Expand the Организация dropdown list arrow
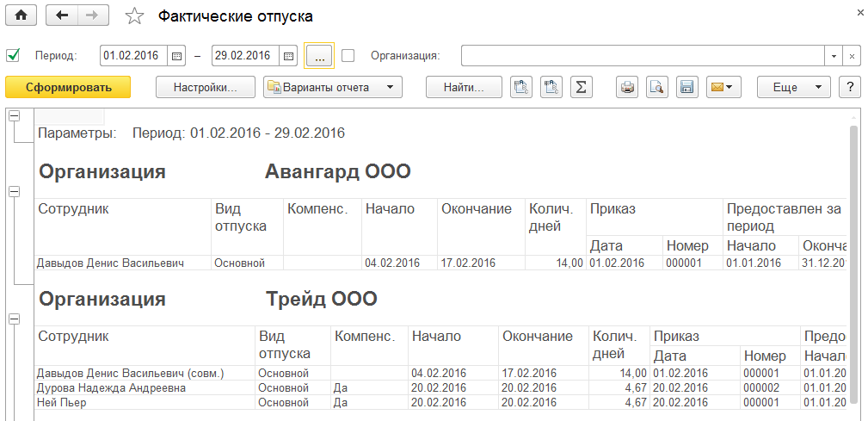868x421 pixels. point(834,56)
